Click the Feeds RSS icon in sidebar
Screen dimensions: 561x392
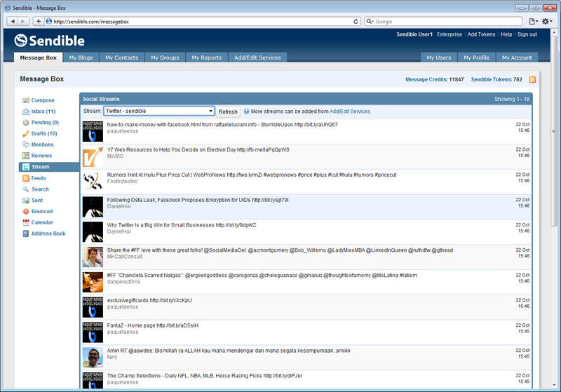click(x=26, y=178)
